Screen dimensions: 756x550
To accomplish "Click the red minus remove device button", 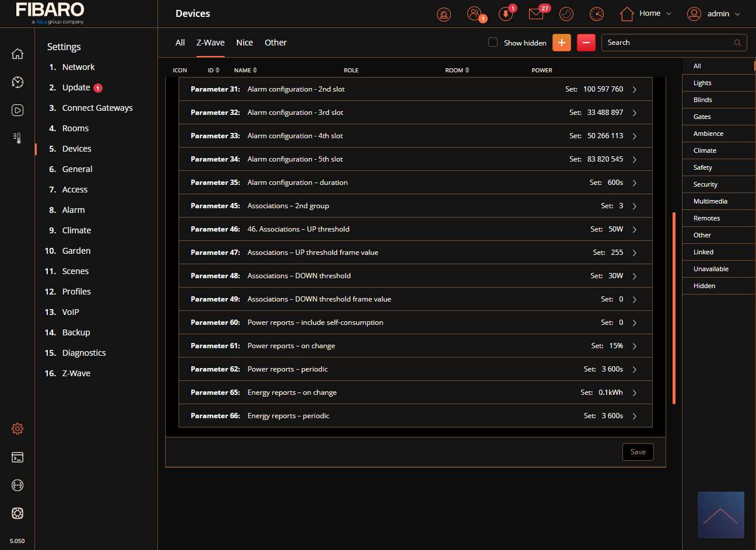I will (586, 43).
